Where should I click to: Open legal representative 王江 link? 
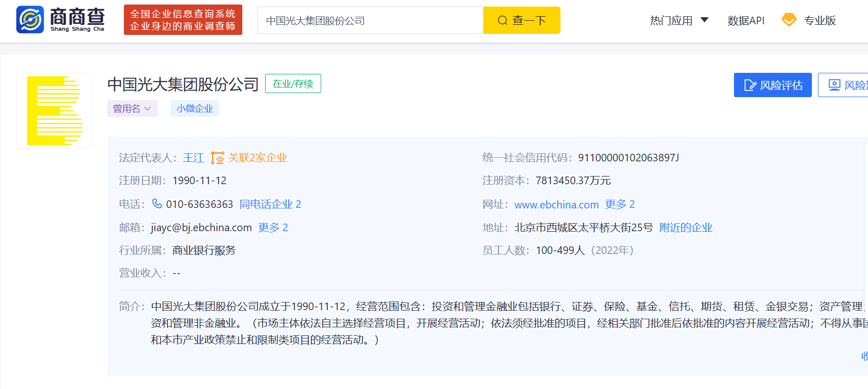tap(193, 158)
